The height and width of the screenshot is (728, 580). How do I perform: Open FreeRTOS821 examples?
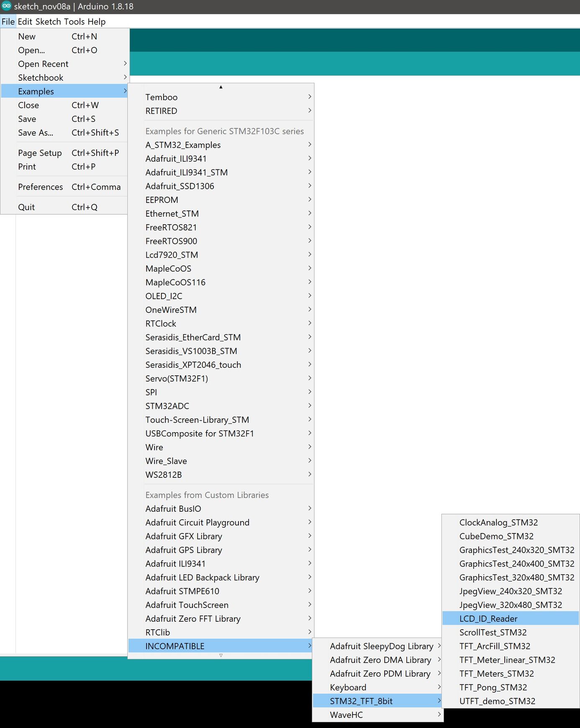[x=221, y=228]
